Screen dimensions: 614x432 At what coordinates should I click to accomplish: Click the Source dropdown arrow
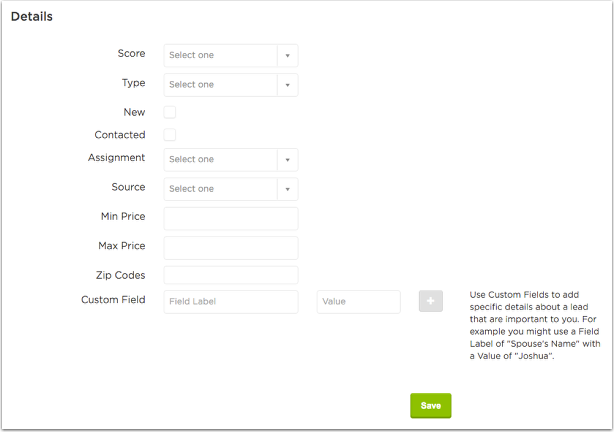[287, 189]
